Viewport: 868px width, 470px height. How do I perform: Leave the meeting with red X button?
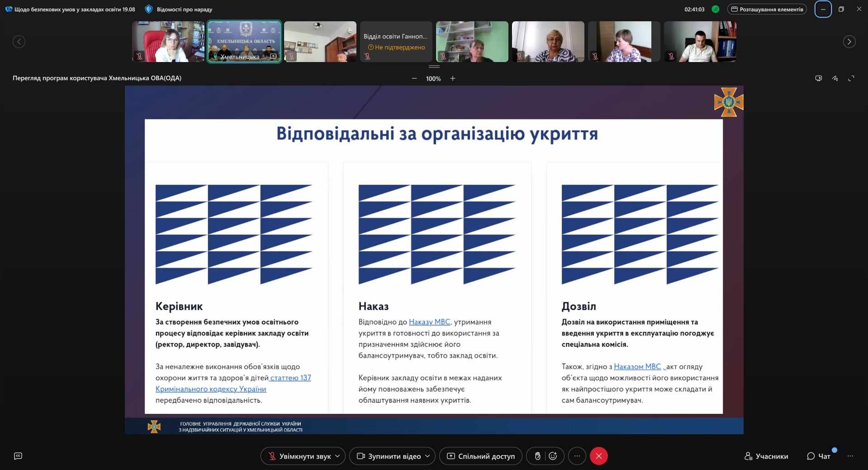tap(598, 456)
